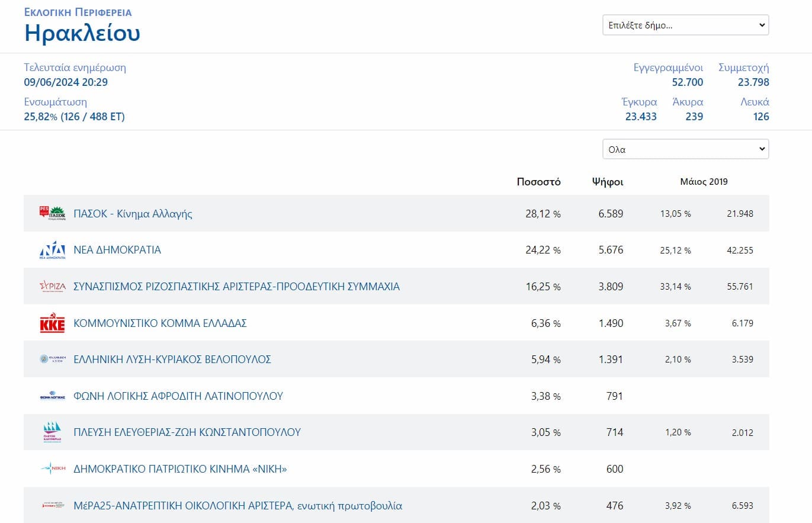Click KKE 2019 votes 6.179

(743, 323)
